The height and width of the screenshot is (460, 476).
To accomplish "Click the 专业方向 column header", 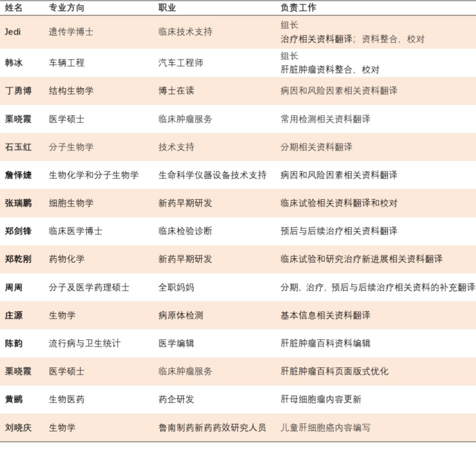I will (x=66, y=9).
